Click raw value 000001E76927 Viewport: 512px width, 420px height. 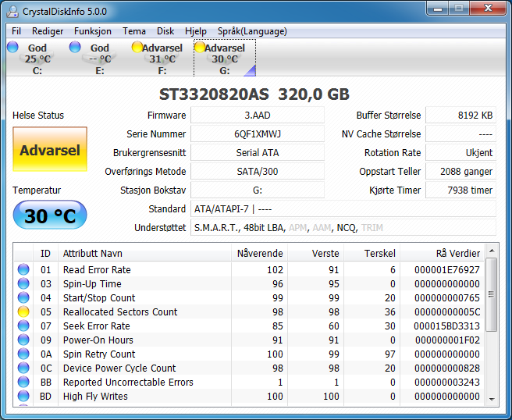coord(447,269)
